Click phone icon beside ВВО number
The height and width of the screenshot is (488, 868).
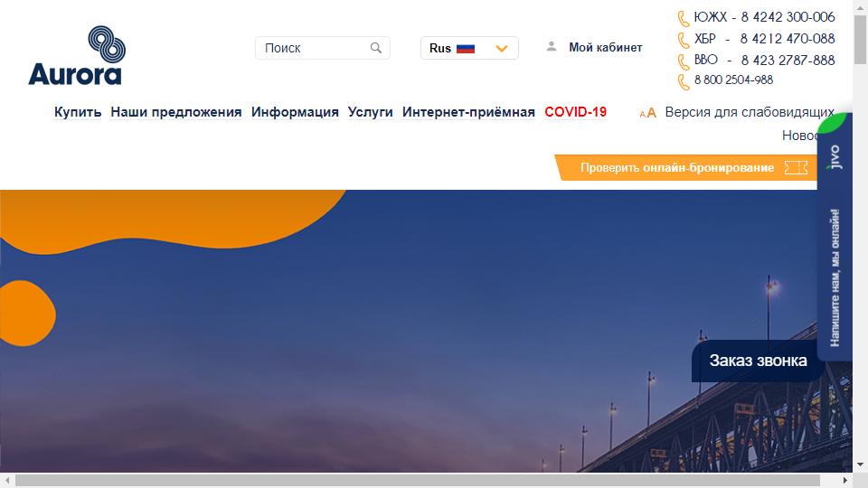click(684, 61)
